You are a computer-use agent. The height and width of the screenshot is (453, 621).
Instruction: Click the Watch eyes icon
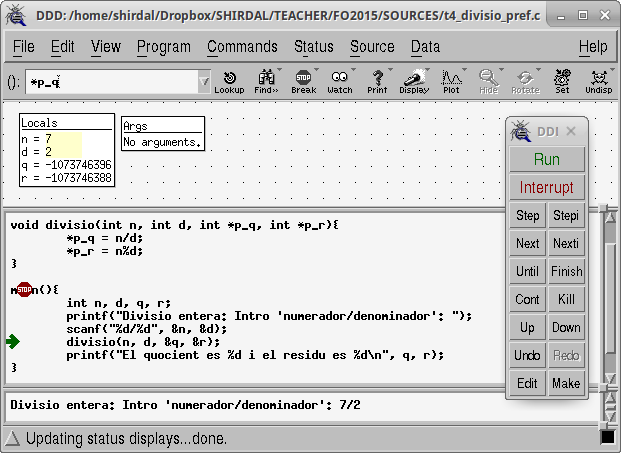click(340, 81)
